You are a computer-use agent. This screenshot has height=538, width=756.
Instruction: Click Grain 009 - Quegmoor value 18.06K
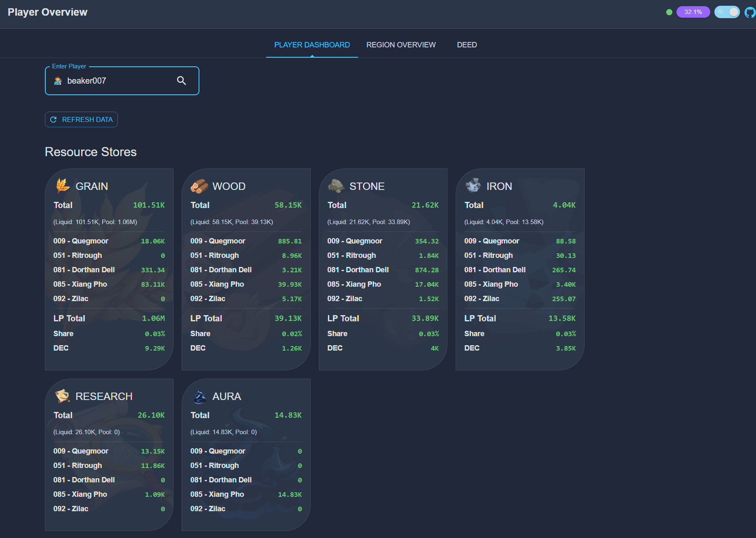click(153, 241)
